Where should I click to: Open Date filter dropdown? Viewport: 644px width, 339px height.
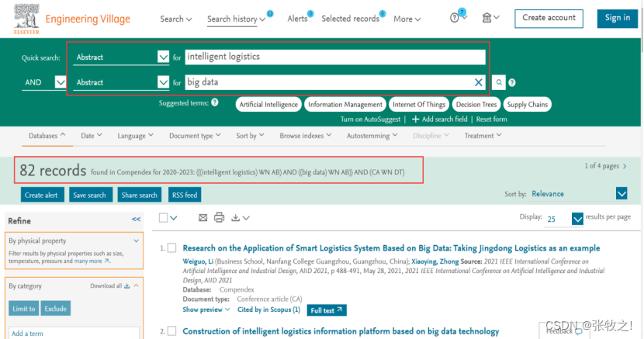(92, 136)
